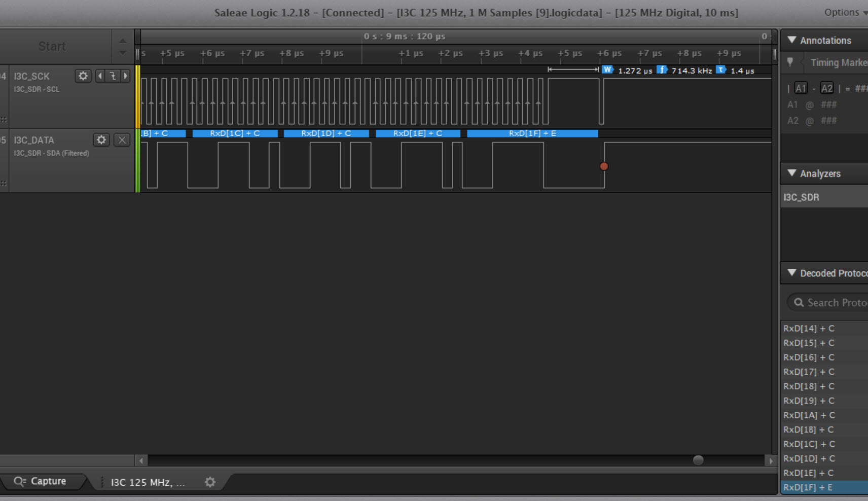Open the I3C_DATA channel settings gear
Image resolution: width=868 pixels, height=501 pixels.
(x=101, y=140)
